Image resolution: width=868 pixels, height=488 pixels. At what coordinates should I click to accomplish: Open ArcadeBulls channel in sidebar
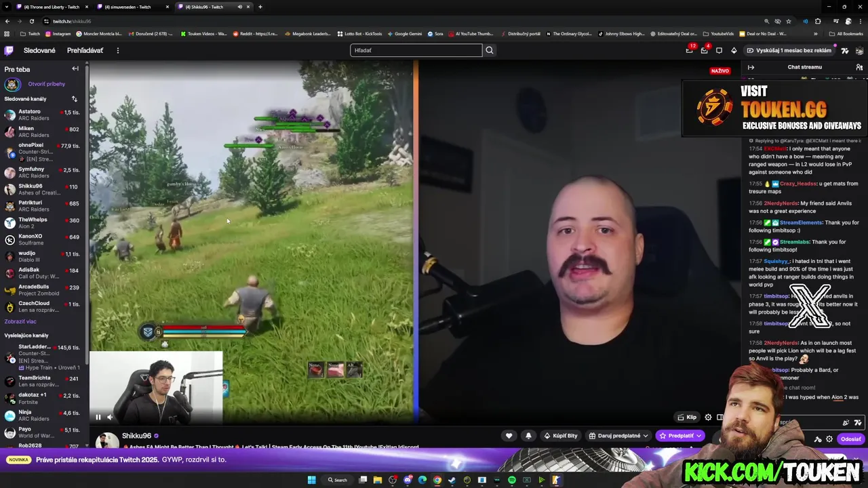(x=43, y=290)
